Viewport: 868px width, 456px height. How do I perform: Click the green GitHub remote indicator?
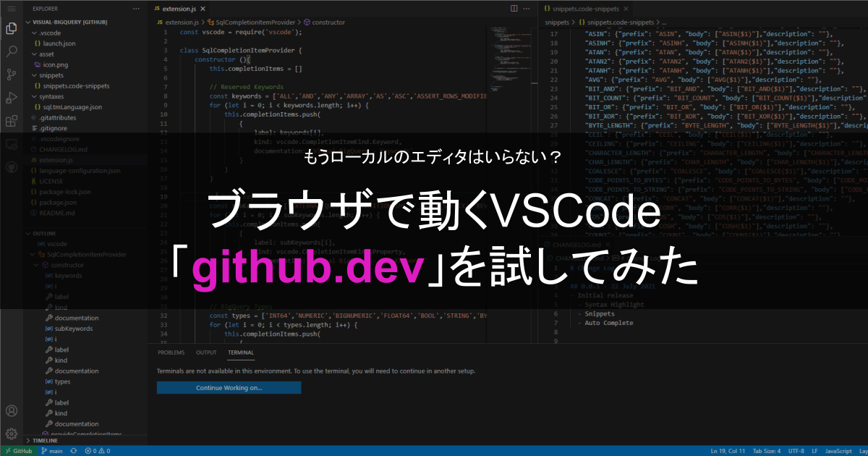(17, 451)
